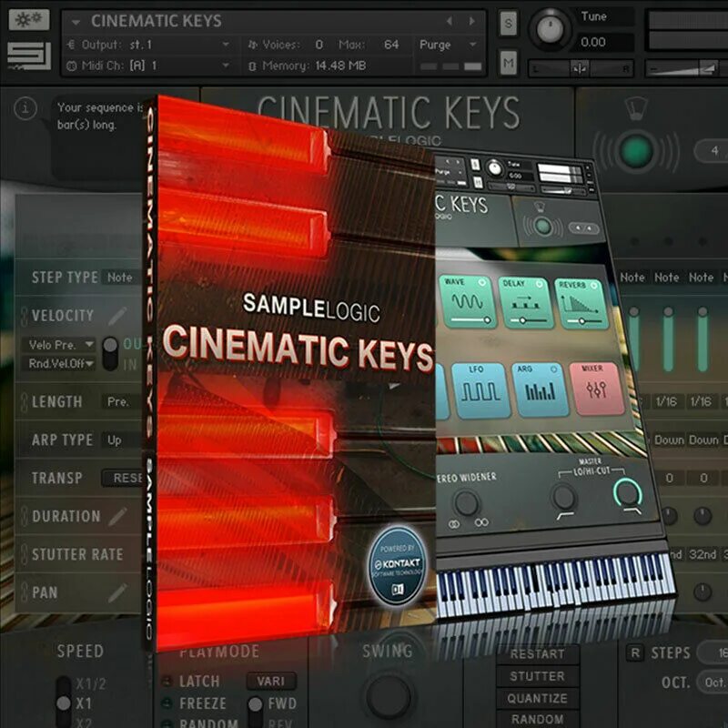Click the pencil icon in the Duration row
This screenshot has height=728, width=728.
click(117, 516)
